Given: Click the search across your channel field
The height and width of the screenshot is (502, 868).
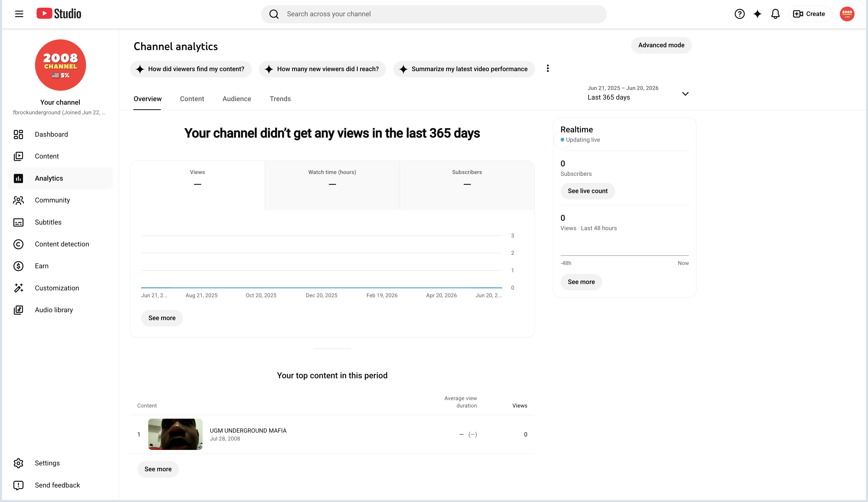Looking at the screenshot, I should click(x=434, y=14).
